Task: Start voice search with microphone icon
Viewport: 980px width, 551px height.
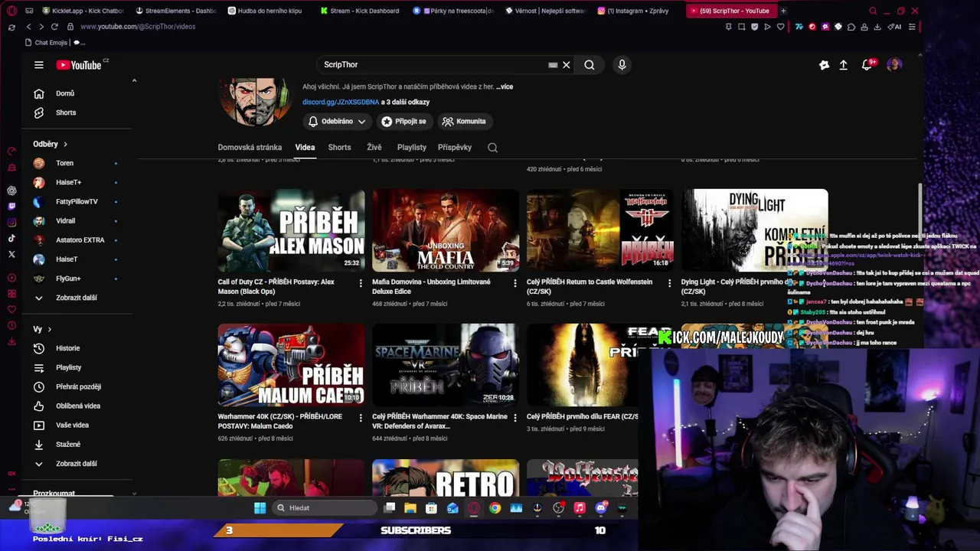Action: 622,65
